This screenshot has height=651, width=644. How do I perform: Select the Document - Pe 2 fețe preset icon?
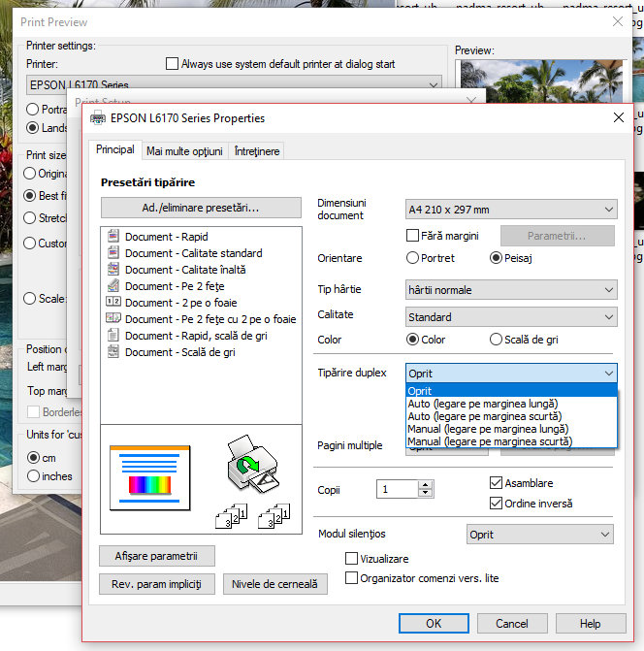tap(113, 286)
